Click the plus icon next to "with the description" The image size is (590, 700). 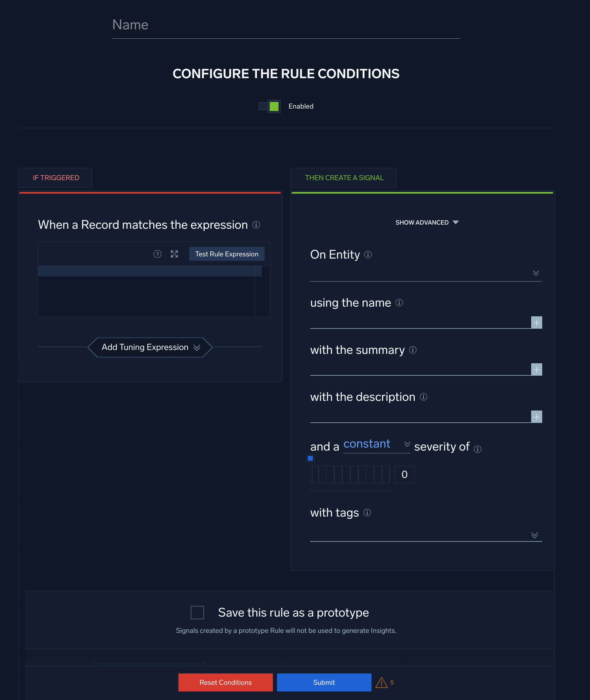point(537,417)
